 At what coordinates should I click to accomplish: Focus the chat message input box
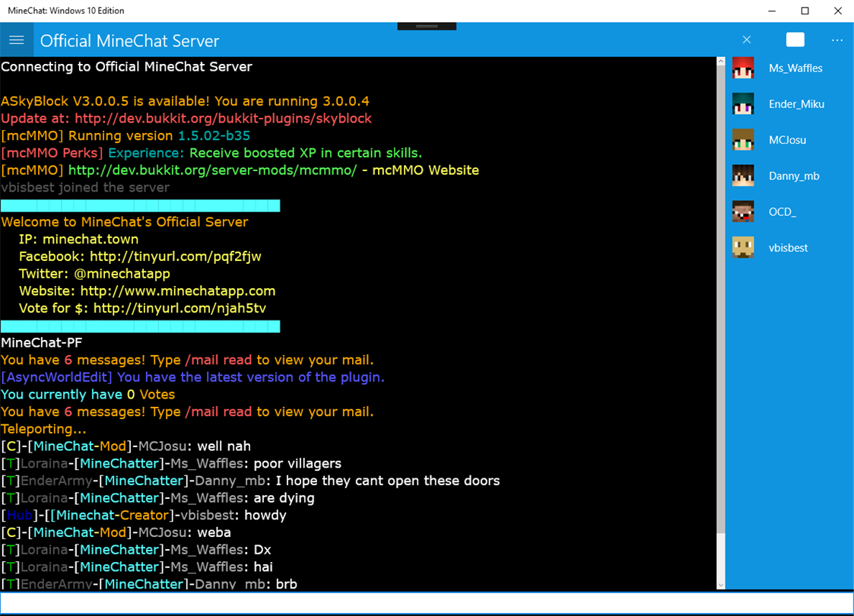pos(427,604)
